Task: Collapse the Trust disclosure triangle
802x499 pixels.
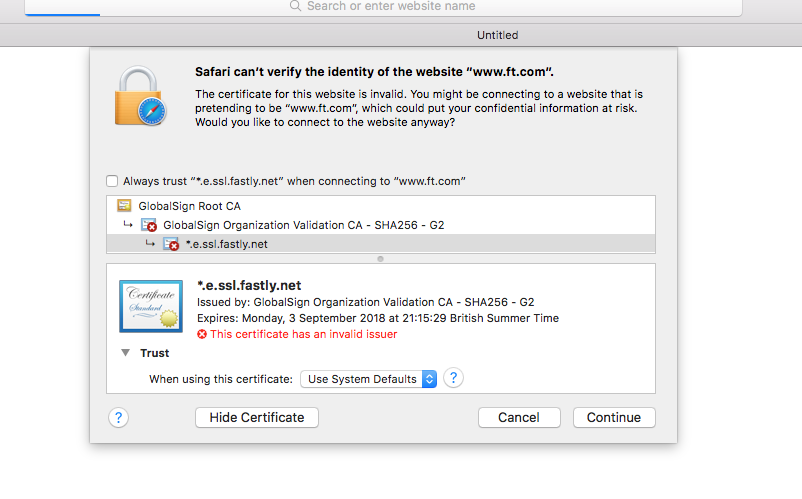Action: click(126, 353)
